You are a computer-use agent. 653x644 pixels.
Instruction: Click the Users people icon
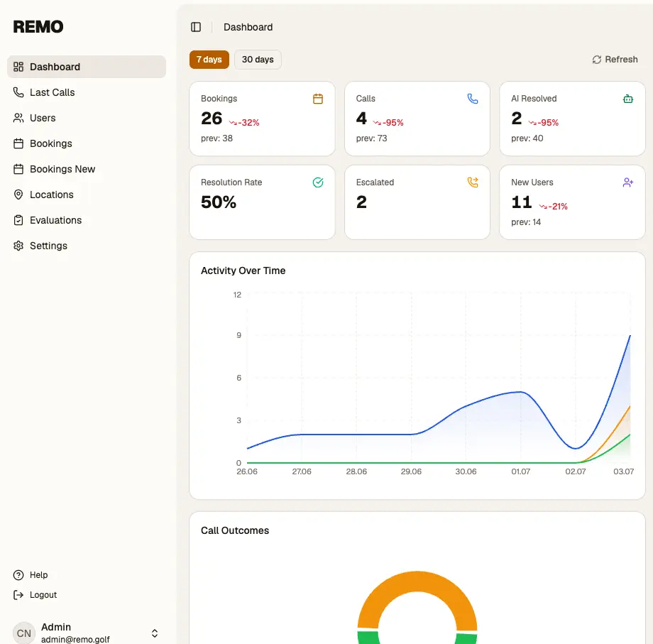[x=18, y=118]
